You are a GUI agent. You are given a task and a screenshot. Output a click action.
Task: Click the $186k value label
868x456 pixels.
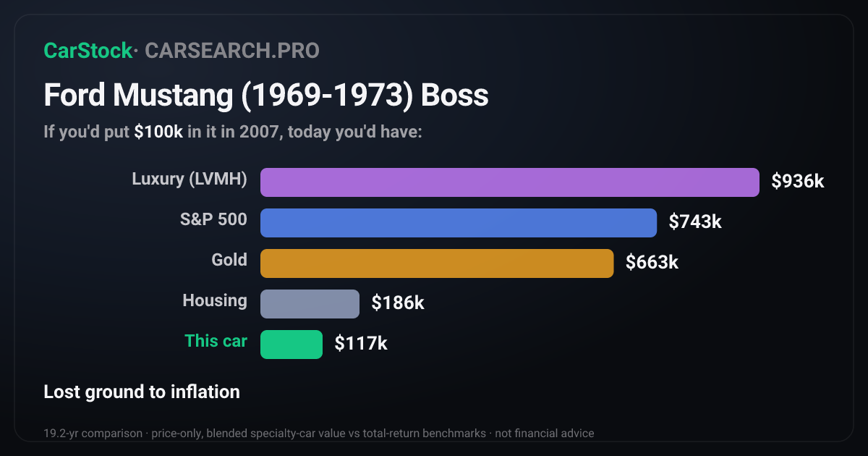(x=398, y=303)
